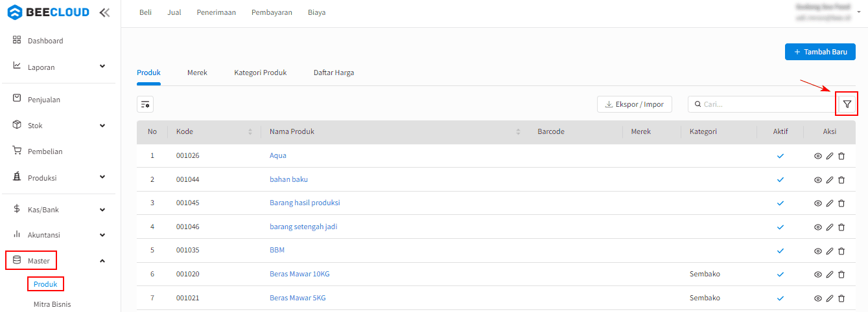
Task: Open Mitra Bisnis under Master
Action: (53, 304)
